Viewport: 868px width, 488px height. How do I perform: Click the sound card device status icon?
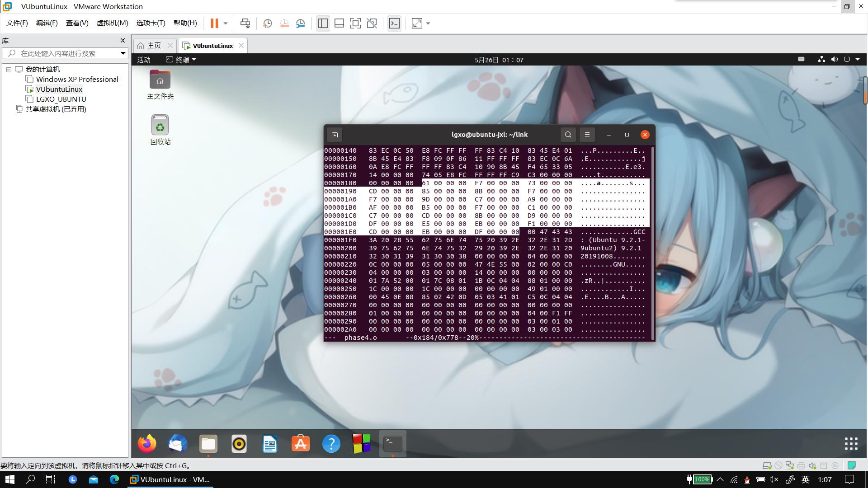coord(812,465)
